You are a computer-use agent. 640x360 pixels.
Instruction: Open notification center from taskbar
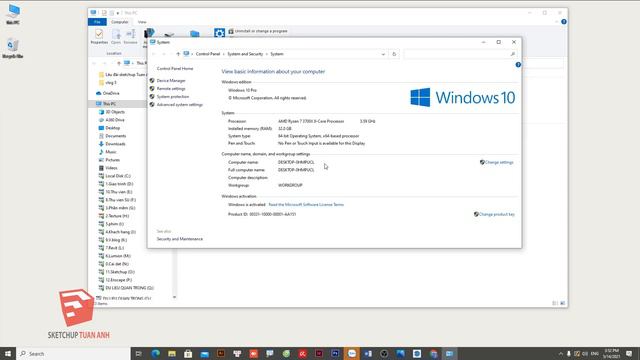click(x=629, y=353)
